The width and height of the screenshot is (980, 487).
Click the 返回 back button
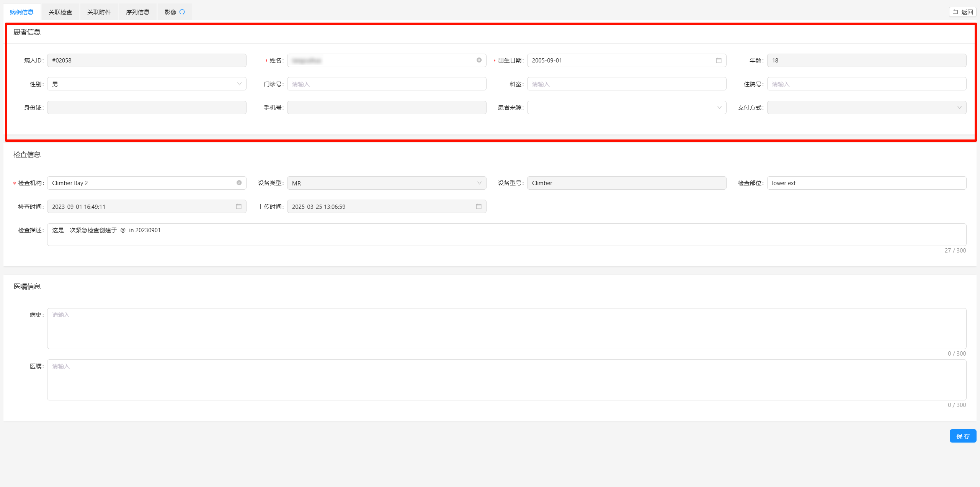(x=962, y=12)
